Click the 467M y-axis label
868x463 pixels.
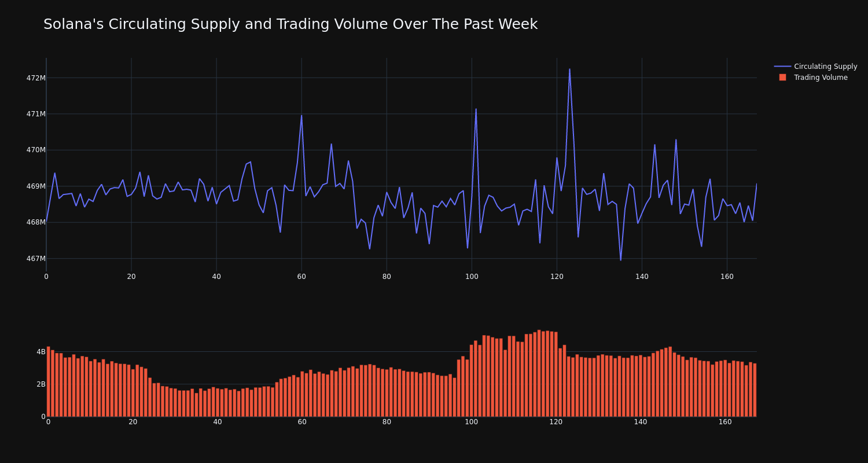36,259
